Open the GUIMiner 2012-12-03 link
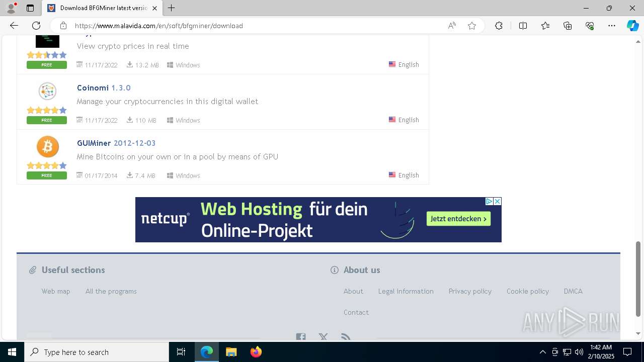 [116, 143]
